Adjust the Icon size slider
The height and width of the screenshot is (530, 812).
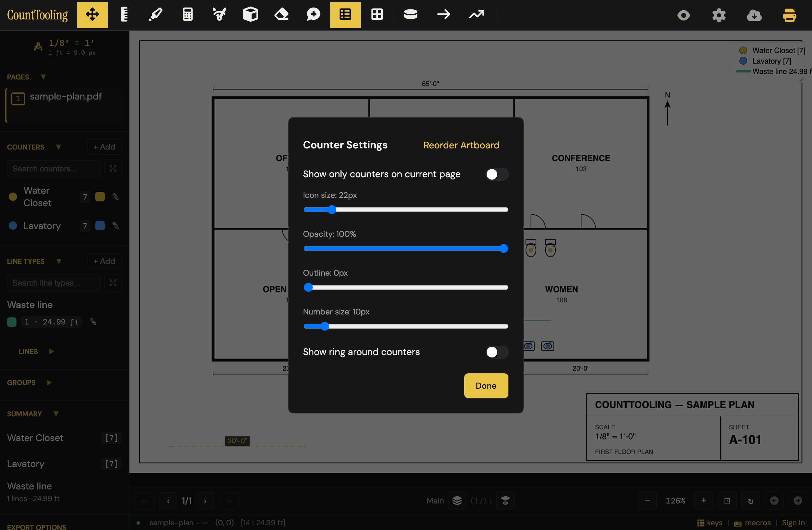(406, 210)
